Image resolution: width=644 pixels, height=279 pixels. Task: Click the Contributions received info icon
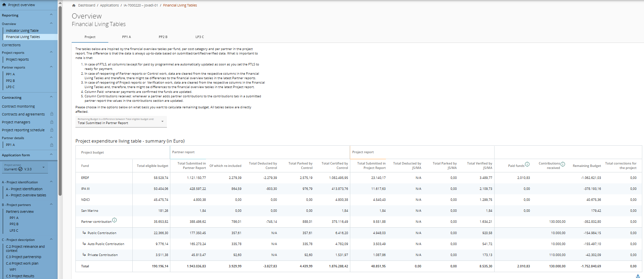click(x=562, y=164)
